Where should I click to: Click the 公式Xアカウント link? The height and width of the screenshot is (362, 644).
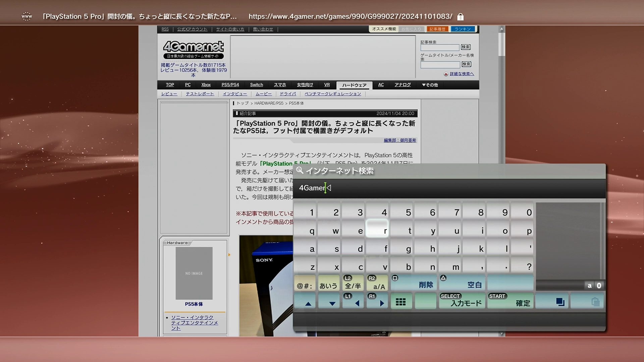click(x=192, y=29)
